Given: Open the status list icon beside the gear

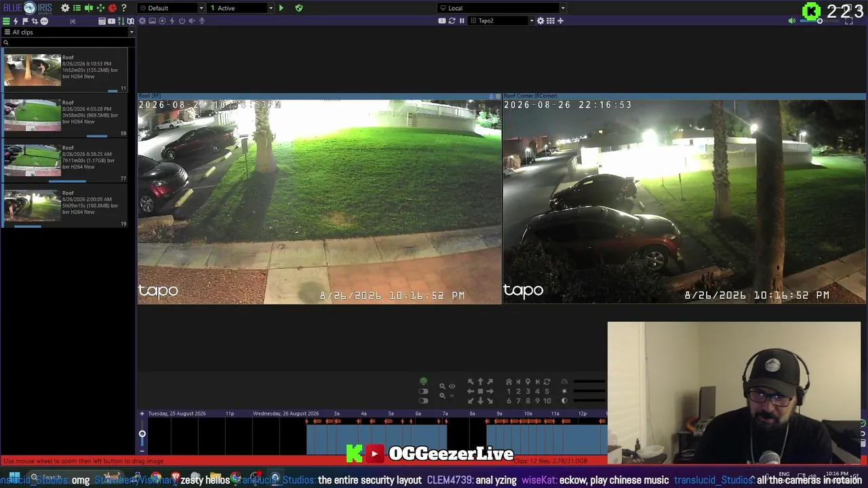Looking at the screenshot, I should click(x=77, y=8).
